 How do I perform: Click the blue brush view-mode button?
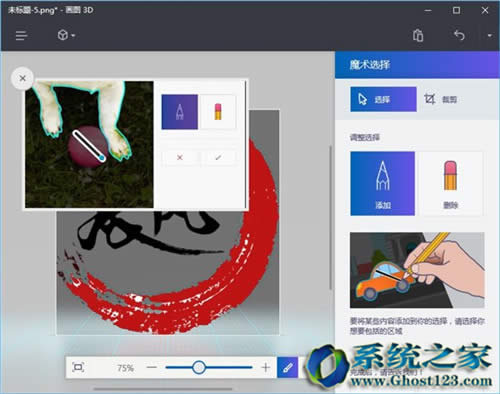pyautogui.click(x=287, y=367)
